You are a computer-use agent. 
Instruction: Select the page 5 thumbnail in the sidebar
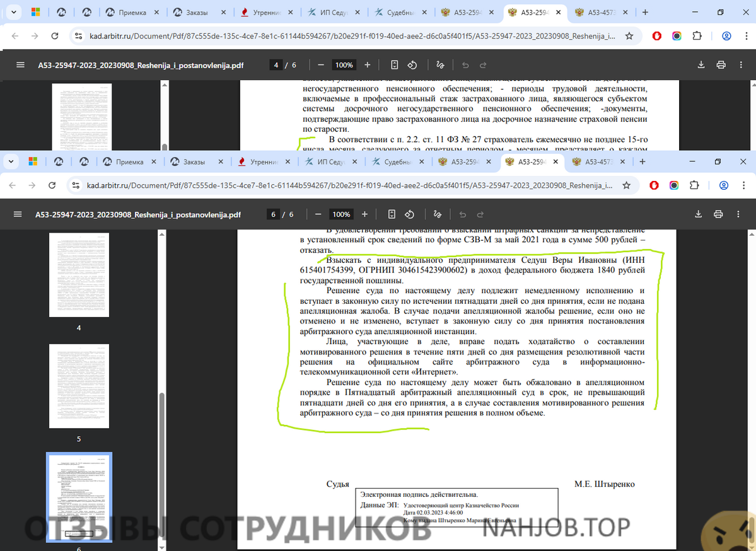tap(79, 385)
